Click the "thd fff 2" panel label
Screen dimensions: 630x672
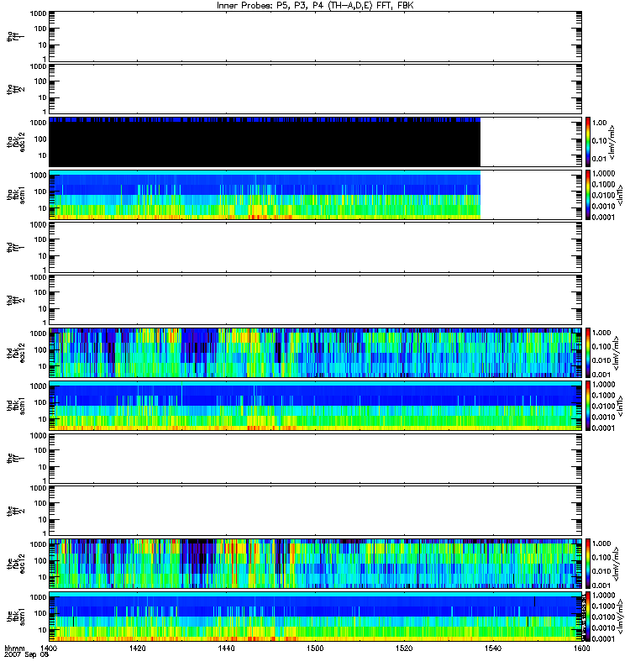(x=16, y=300)
